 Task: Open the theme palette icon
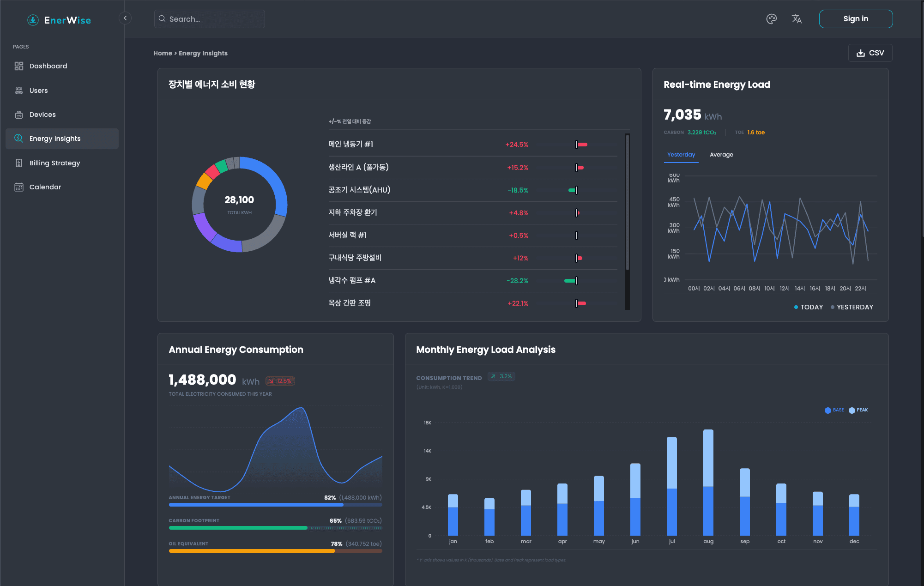(x=771, y=19)
